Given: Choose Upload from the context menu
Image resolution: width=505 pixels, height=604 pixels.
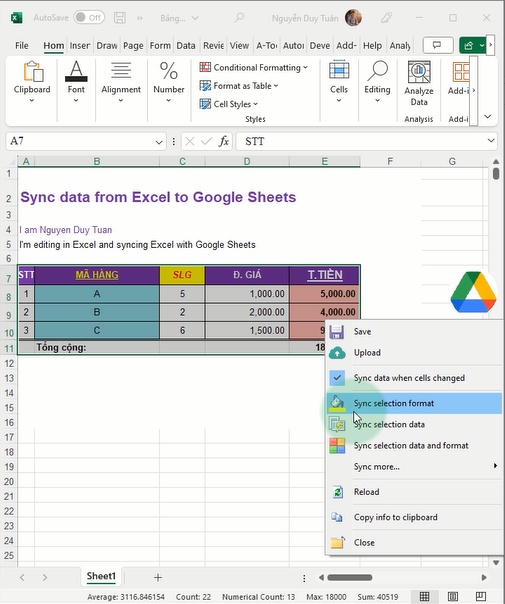Looking at the screenshot, I should click(x=414, y=353).
